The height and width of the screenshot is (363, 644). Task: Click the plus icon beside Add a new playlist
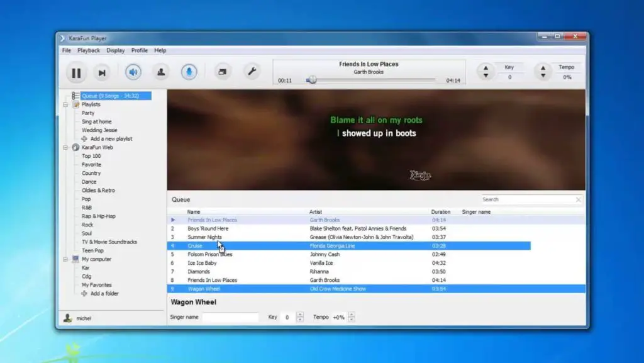coord(84,139)
